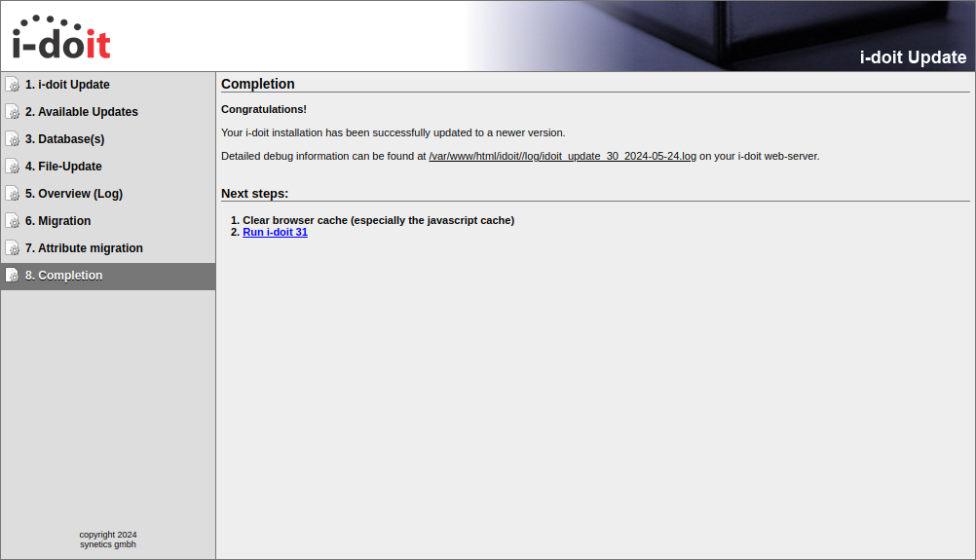
Task: Click the successfully updated message line
Action: coord(394,132)
